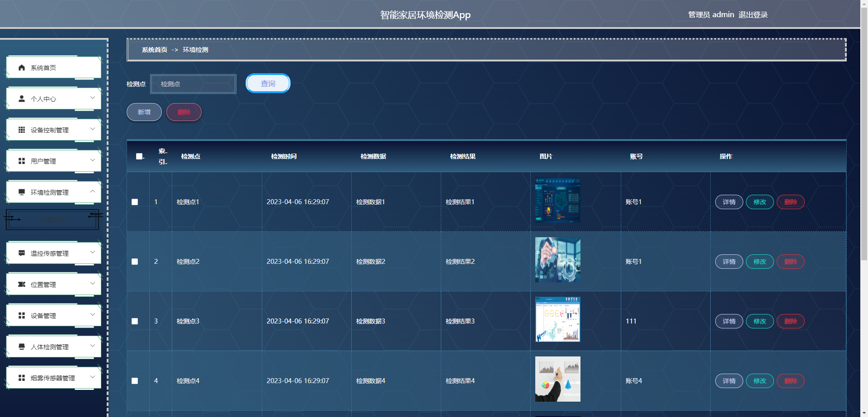Click 退出登录 in the top bar
868x417 pixels.
[753, 14]
